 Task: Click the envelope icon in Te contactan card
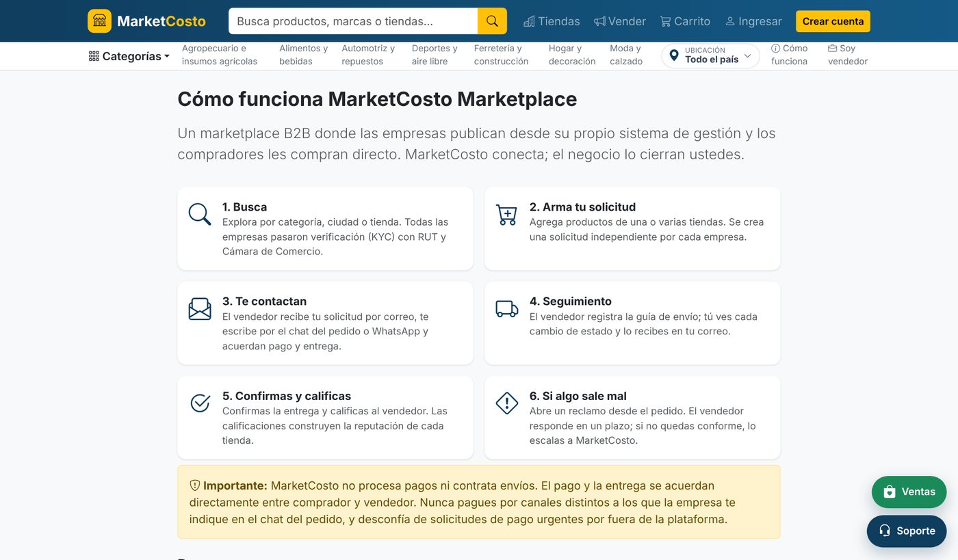pyautogui.click(x=200, y=309)
